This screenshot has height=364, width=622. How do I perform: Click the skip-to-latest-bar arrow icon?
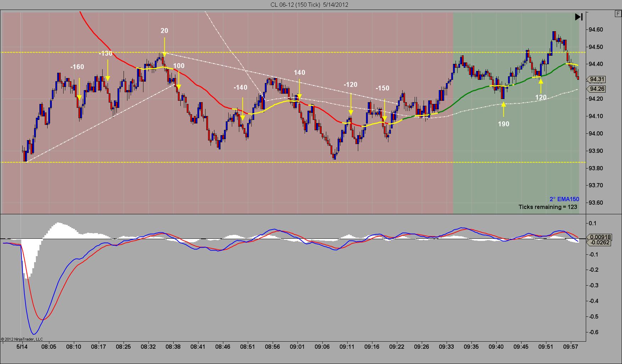tap(579, 17)
